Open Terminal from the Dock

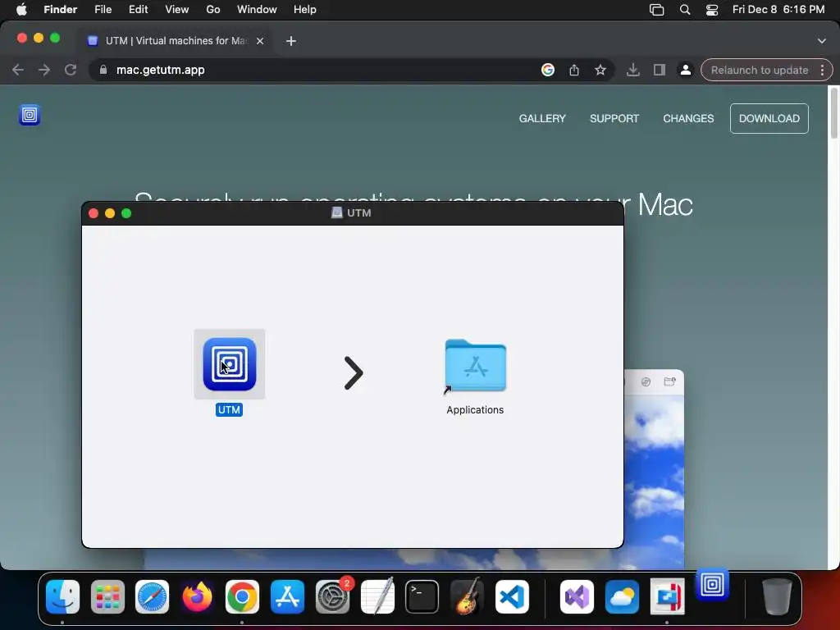point(422,597)
